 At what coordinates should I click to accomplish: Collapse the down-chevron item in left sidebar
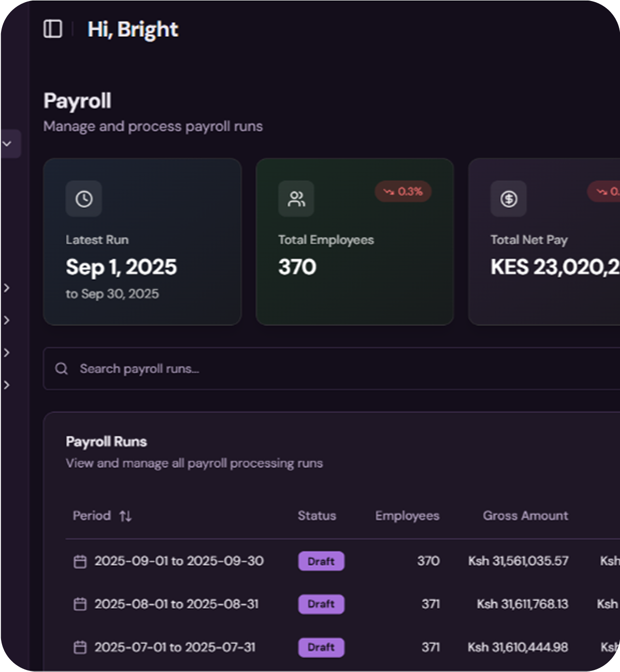coord(7,144)
